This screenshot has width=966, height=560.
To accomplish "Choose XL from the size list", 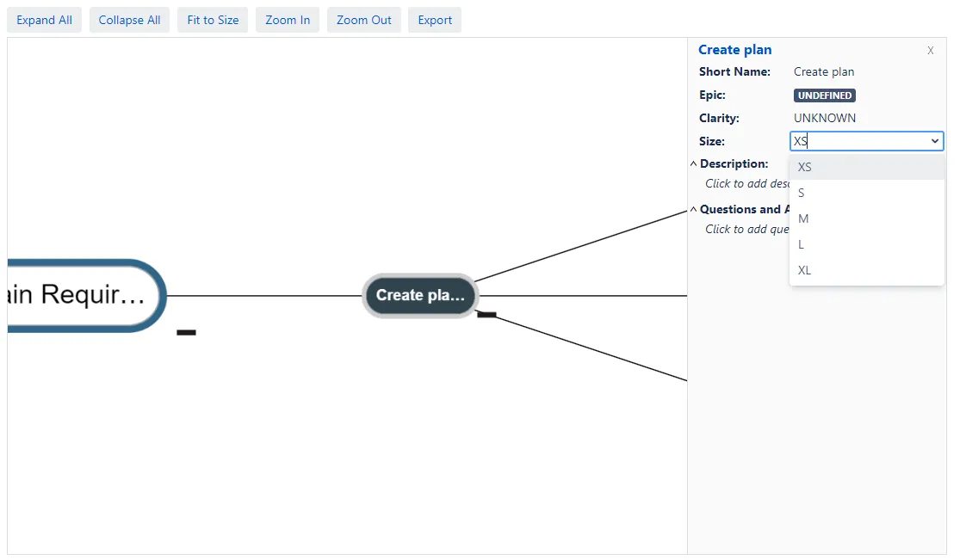I will click(x=867, y=270).
